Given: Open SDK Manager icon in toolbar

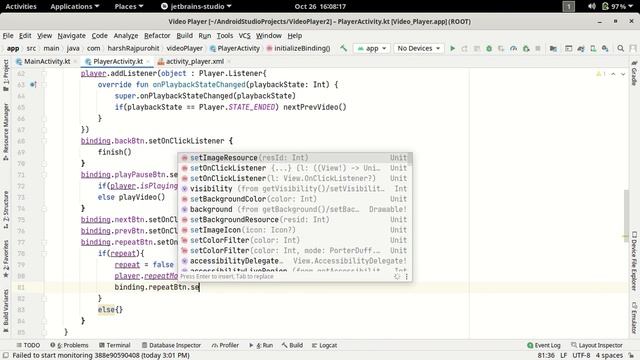Looking at the screenshot, I should [605, 48].
